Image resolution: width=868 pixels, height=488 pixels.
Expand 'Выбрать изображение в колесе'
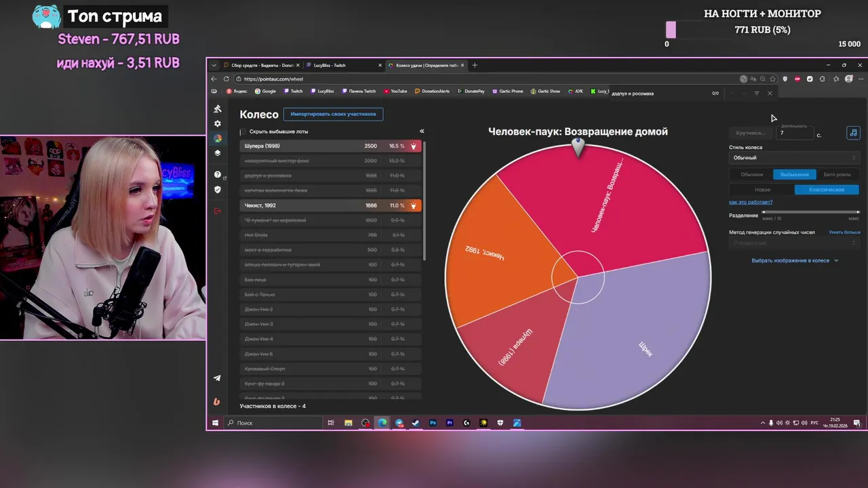(795, 260)
